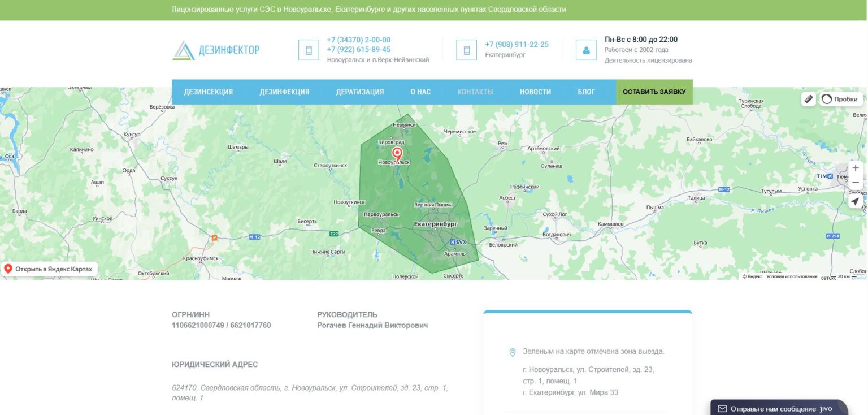Open the Новости menu item
Image resolution: width=868 pixels, height=415 pixels.
[x=535, y=92]
